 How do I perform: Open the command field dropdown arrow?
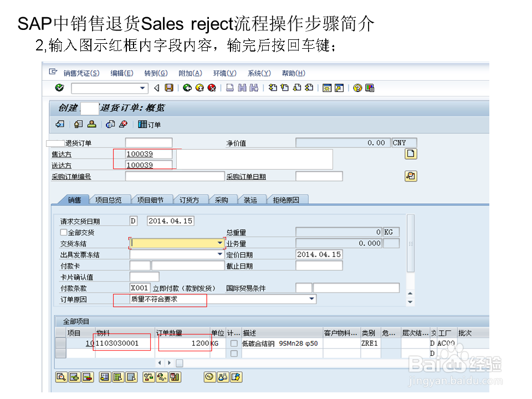coord(142,88)
